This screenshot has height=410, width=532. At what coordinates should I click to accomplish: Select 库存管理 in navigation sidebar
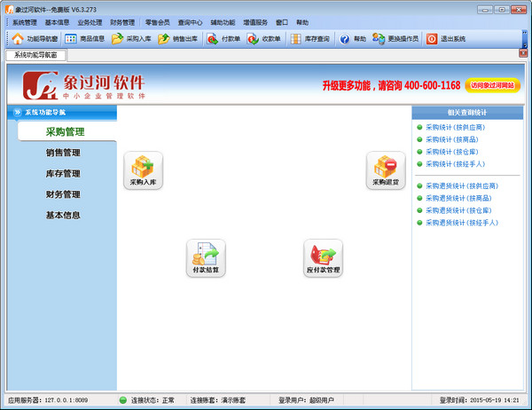tap(63, 174)
